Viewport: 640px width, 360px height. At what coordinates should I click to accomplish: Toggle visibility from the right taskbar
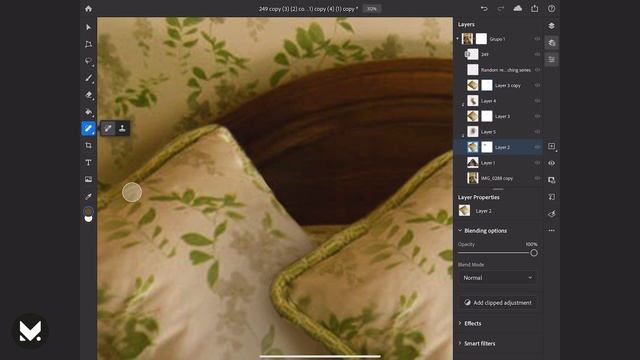coord(551,163)
